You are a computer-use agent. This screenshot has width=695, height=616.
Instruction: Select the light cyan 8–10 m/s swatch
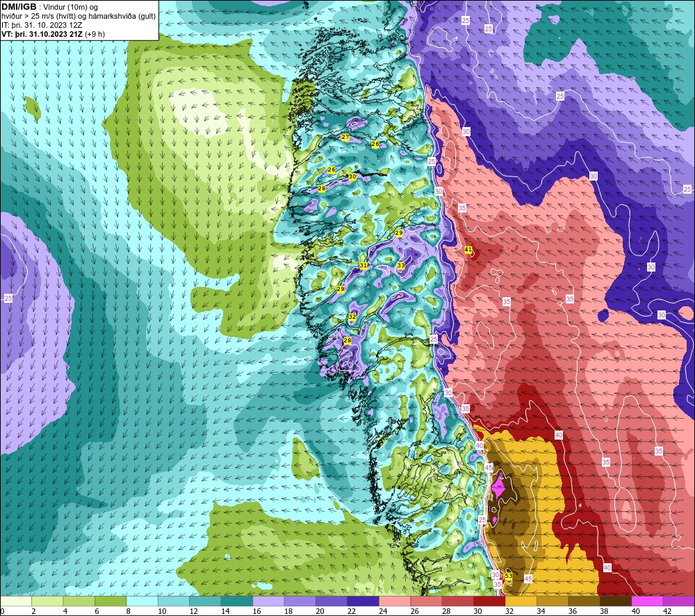point(142,601)
